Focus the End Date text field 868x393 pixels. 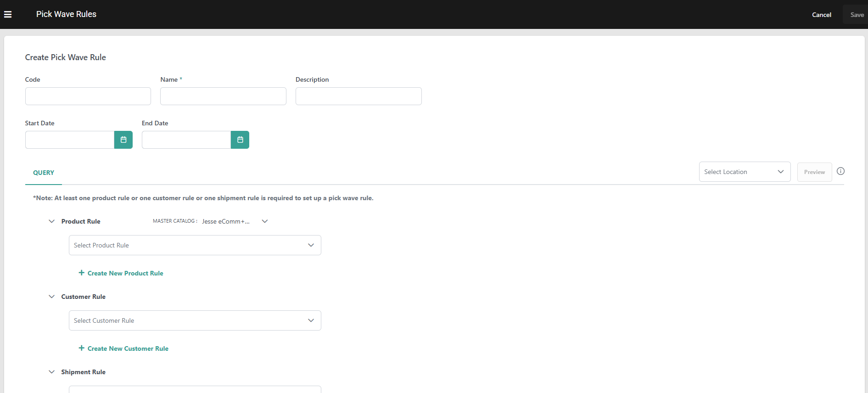click(x=186, y=140)
